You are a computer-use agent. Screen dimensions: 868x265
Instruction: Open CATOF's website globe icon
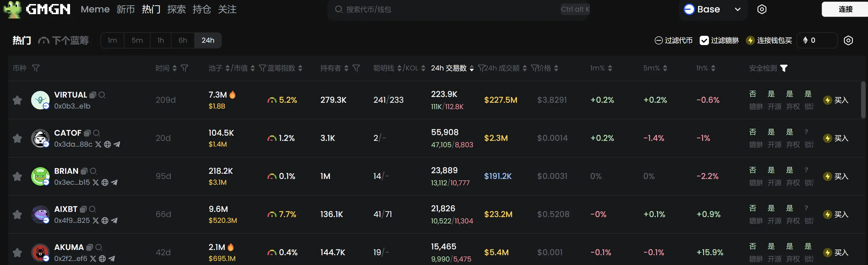pos(107,145)
